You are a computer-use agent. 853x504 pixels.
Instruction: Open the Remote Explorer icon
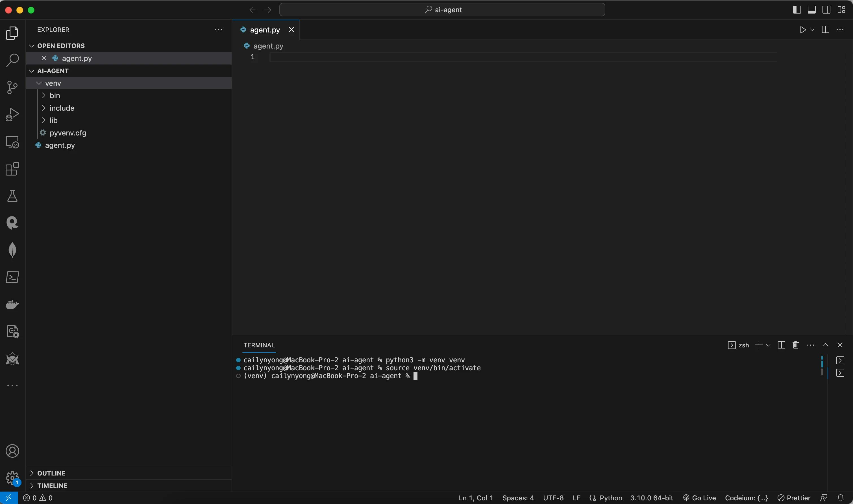12,142
